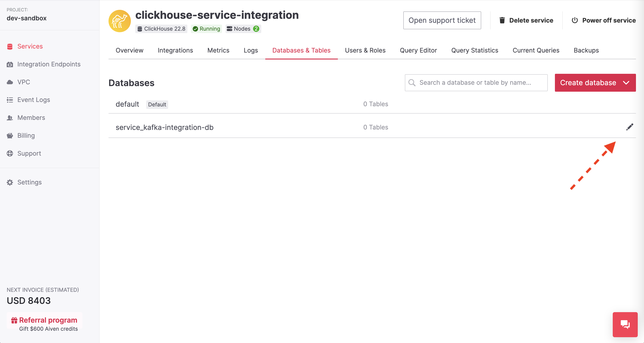Image resolution: width=644 pixels, height=343 pixels.
Task: Click the Members people icon
Action: [10, 118]
